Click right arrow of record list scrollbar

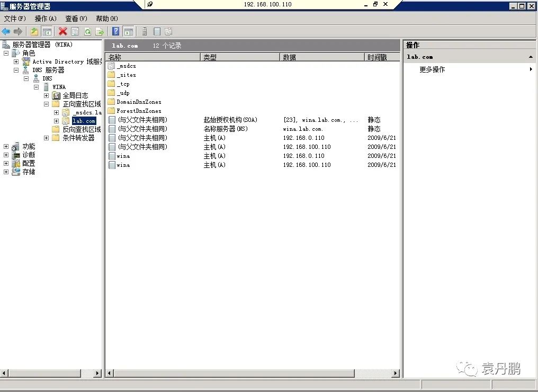(x=395, y=373)
